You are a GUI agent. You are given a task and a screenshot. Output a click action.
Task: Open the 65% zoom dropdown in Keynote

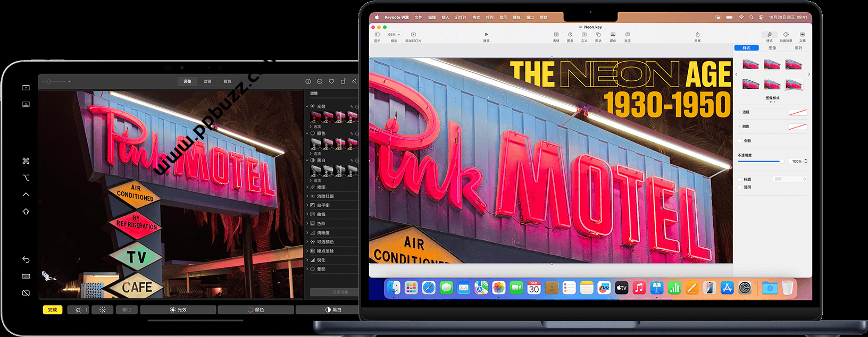(x=394, y=35)
